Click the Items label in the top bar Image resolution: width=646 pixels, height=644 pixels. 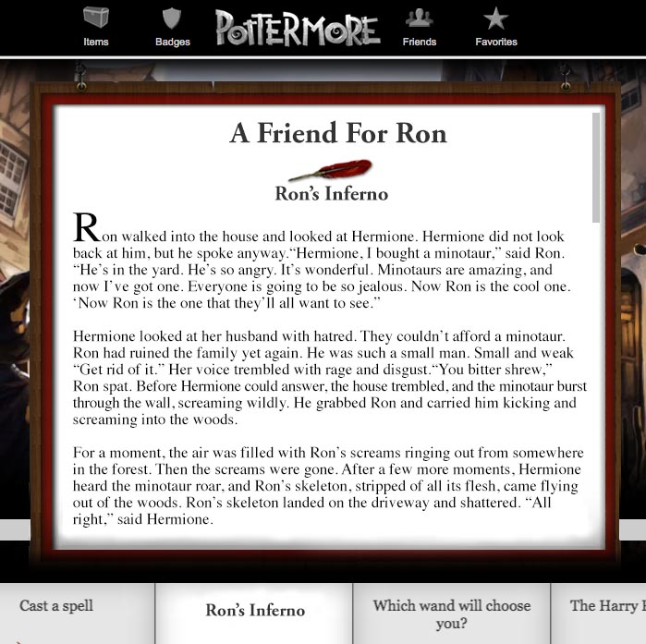[95, 42]
